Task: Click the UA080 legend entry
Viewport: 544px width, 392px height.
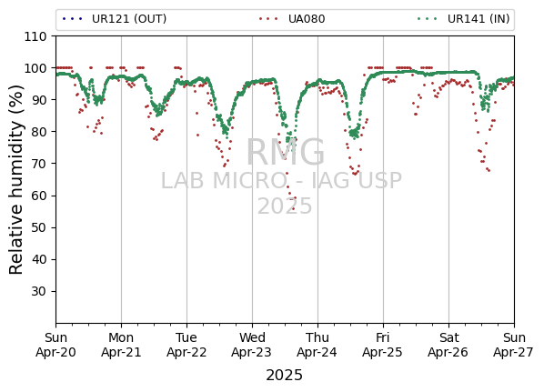Action: [292, 19]
